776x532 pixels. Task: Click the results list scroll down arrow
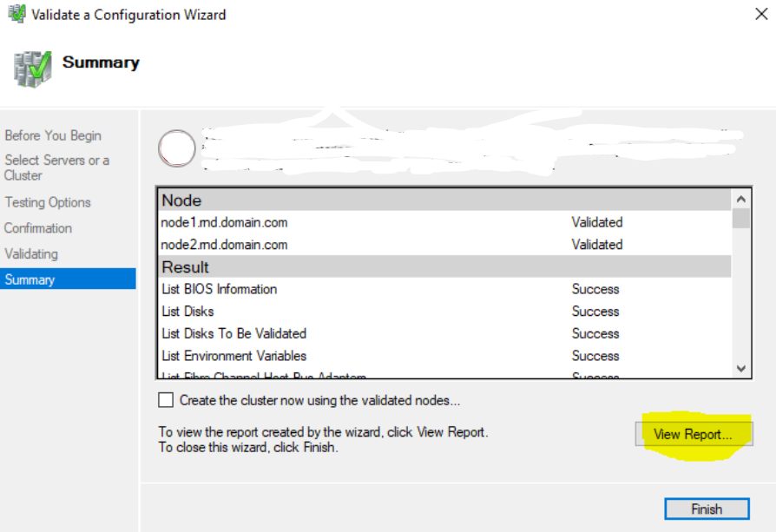741,369
